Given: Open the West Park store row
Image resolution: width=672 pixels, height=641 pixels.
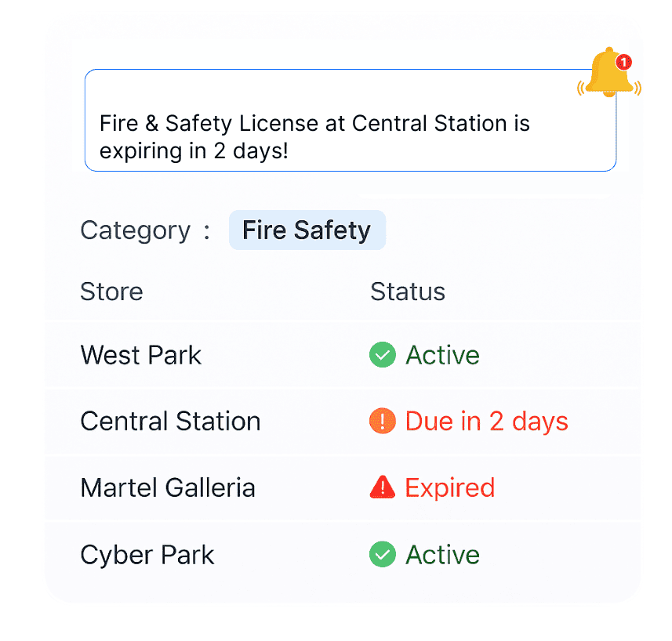Looking at the screenshot, I should pos(343,354).
